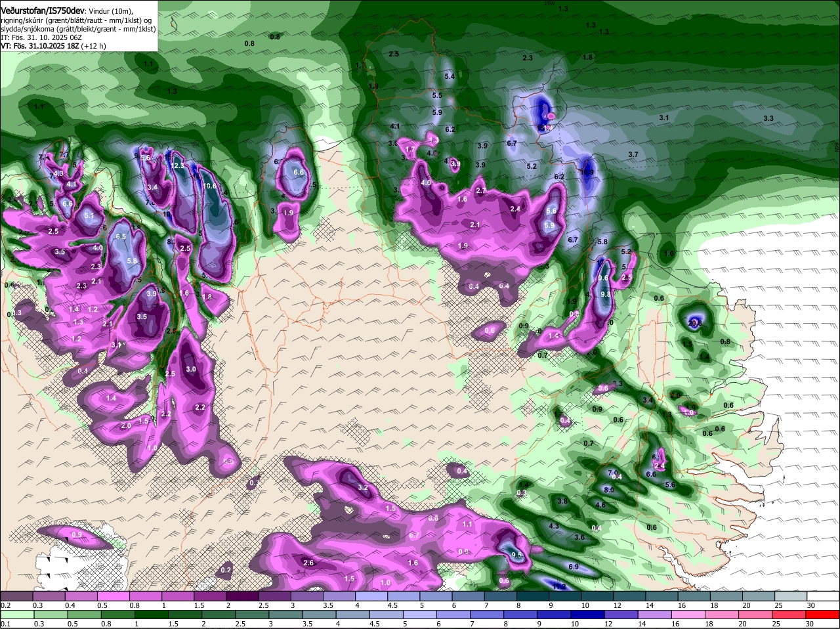
Task: Click the 'IT: Fös. 31. 10. 2025 06Z' line
Action: coord(41,37)
